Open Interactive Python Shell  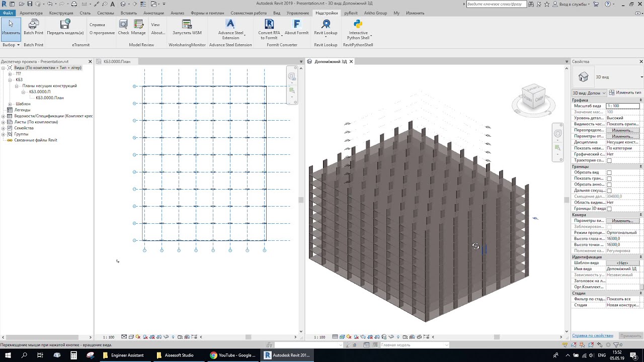coord(358,29)
